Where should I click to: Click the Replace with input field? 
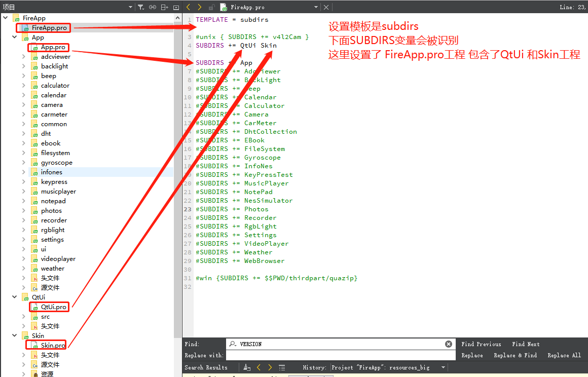pyautogui.click(x=341, y=355)
